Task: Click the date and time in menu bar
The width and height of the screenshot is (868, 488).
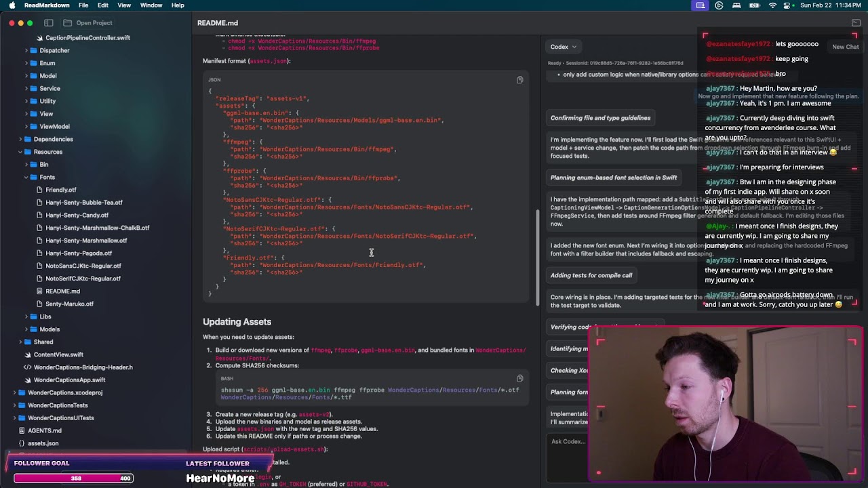Action: click(x=831, y=5)
